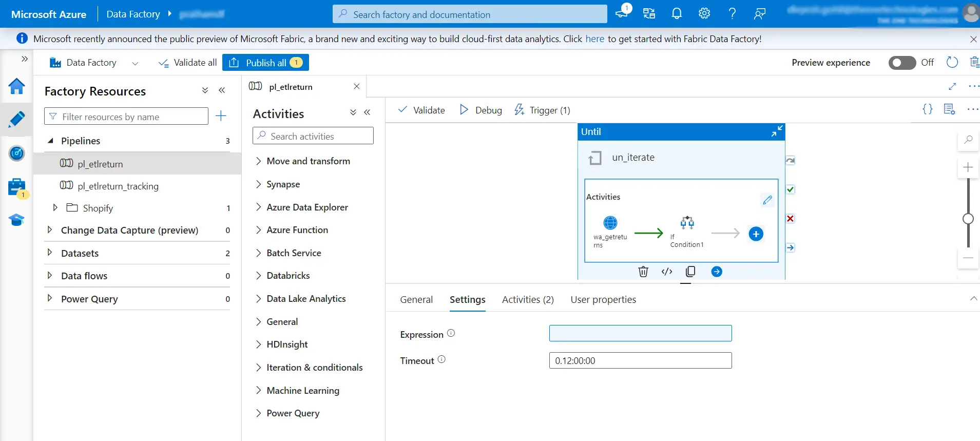This screenshot has width=980, height=441.
Task: Open pipeline properties icon
Action: 949,109
